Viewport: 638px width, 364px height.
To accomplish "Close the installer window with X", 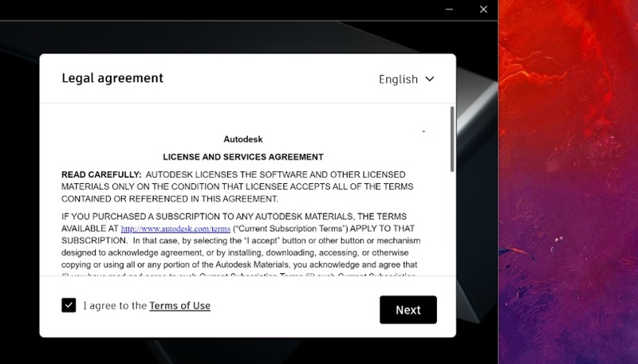I will click(x=483, y=10).
